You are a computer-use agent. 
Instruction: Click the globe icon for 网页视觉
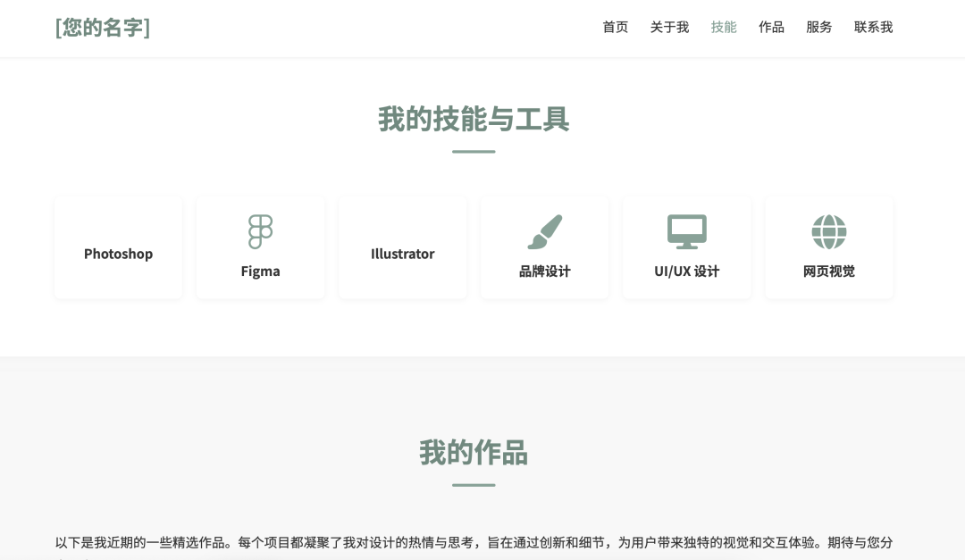[828, 231]
